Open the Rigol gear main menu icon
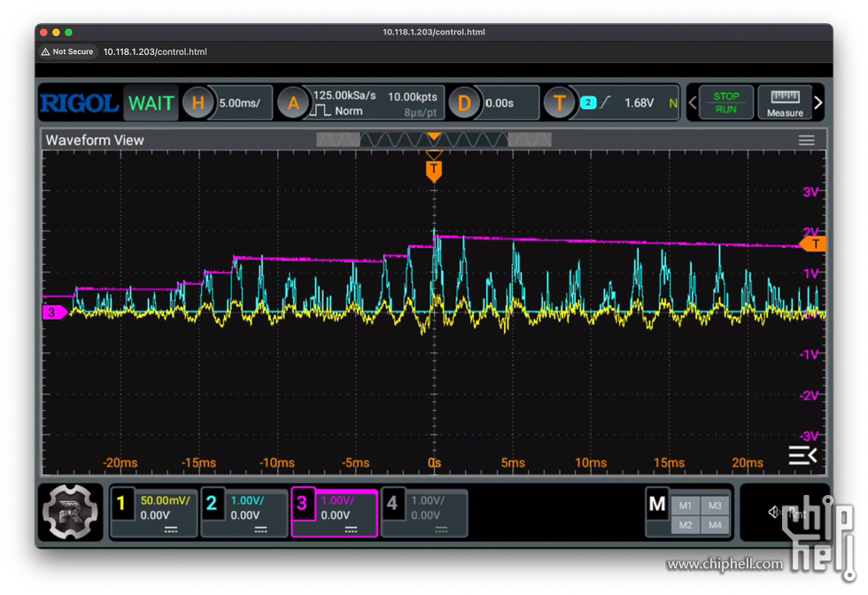Screen dimensions: 868x595 [70, 512]
